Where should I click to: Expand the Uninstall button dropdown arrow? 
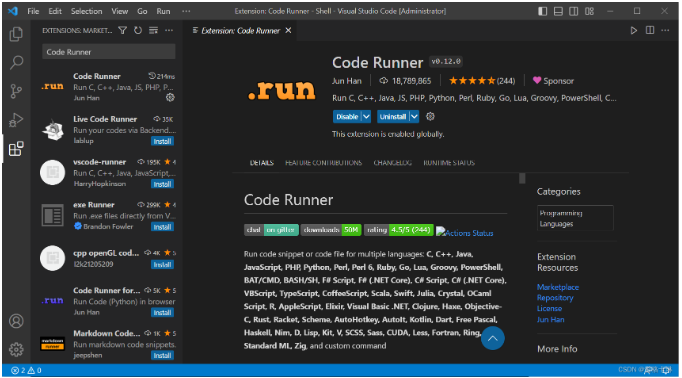[414, 117]
